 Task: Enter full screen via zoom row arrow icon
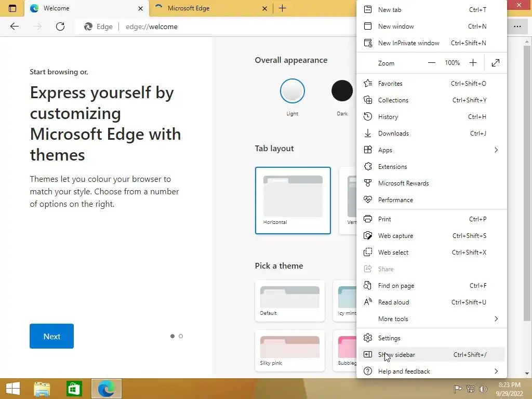496,63
